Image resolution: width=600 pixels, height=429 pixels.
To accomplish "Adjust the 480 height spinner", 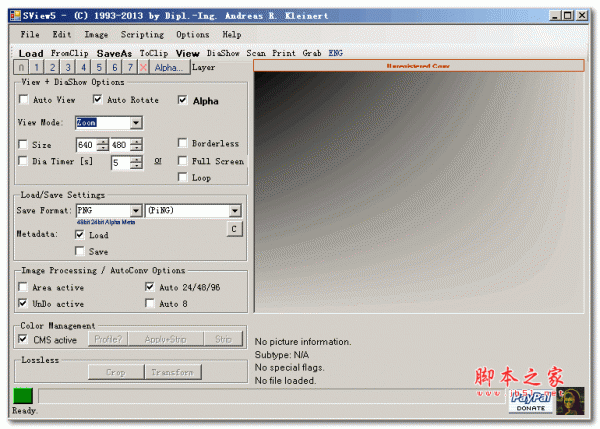I will click(x=136, y=145).
